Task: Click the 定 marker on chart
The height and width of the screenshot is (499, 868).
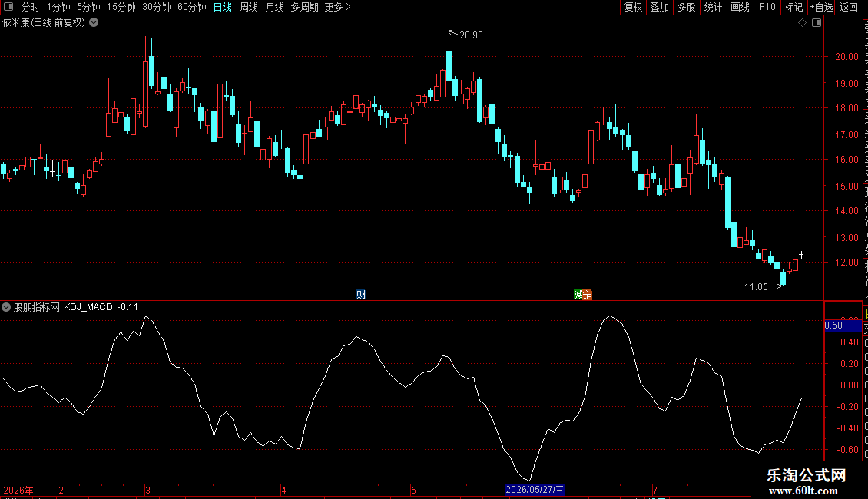Action: point(588,294)
